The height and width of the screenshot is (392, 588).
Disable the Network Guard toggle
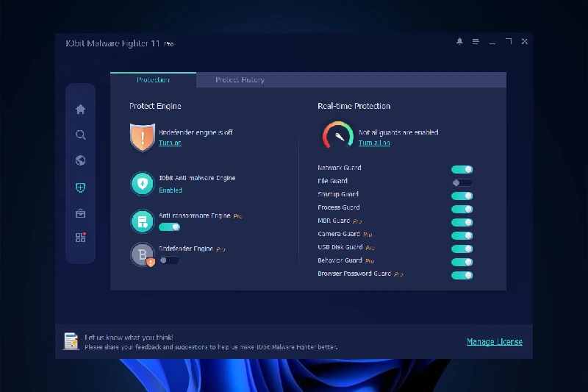click(x=462, y=169)
